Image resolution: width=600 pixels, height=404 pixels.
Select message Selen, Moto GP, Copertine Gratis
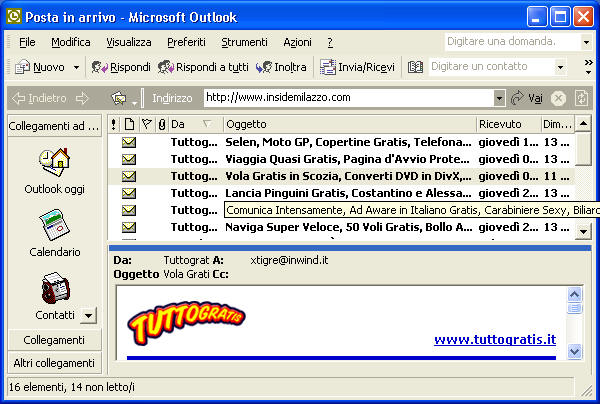[x=341, y=142]
